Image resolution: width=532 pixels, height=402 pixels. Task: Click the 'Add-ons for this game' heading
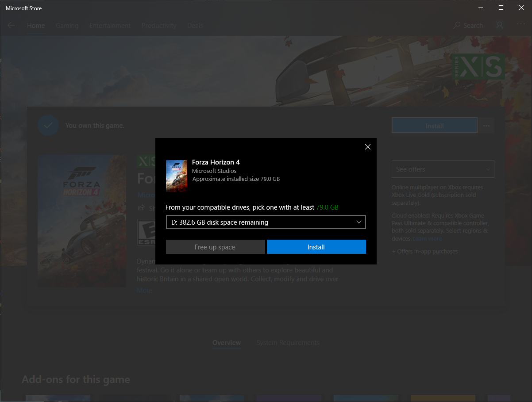[76, 379]
